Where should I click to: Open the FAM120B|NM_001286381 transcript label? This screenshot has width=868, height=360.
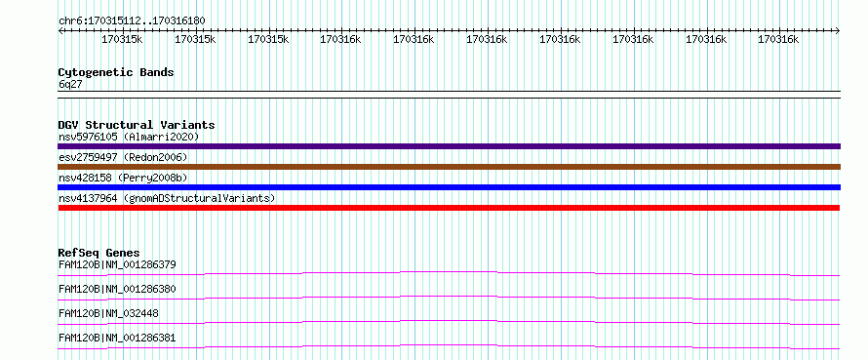click(x=117, y=338)
